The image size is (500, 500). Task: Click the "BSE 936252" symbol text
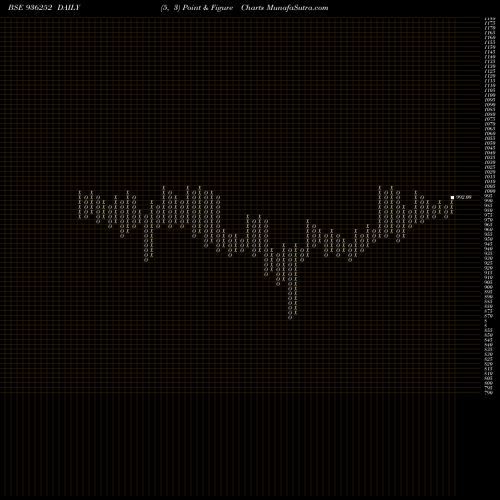(30, 8)
